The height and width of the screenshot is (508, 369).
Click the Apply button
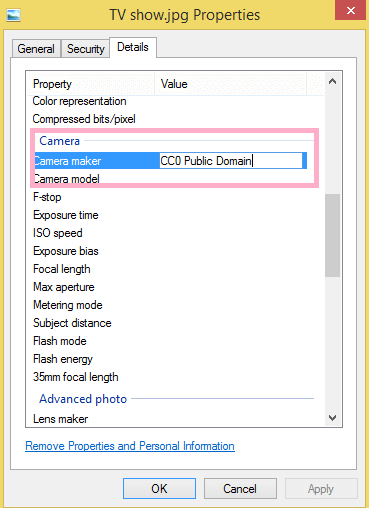(x=321, y=489)
